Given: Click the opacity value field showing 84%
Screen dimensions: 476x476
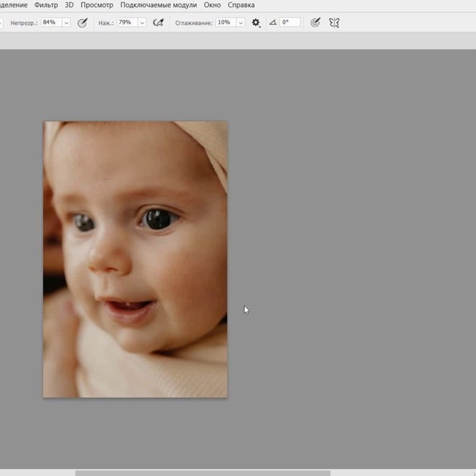Looking at the screenshot, I should 51,22.
